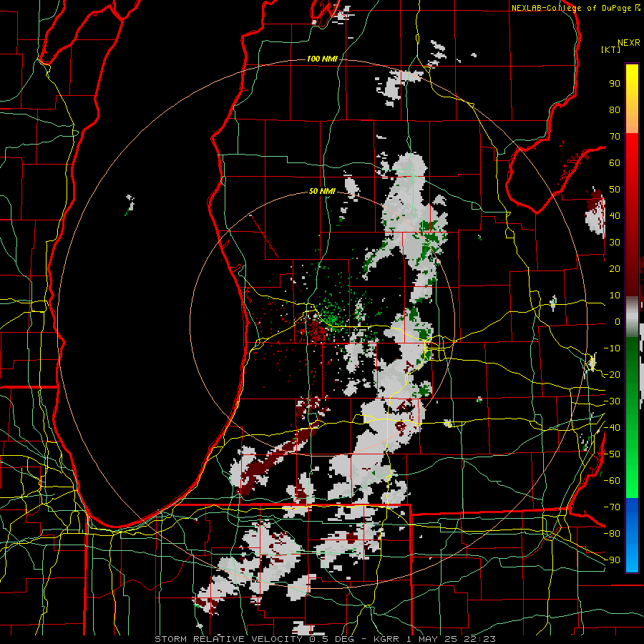Click the positive '10' scale value
The height and width of the screenshot is (644, 644).
(x=615, y=296)
